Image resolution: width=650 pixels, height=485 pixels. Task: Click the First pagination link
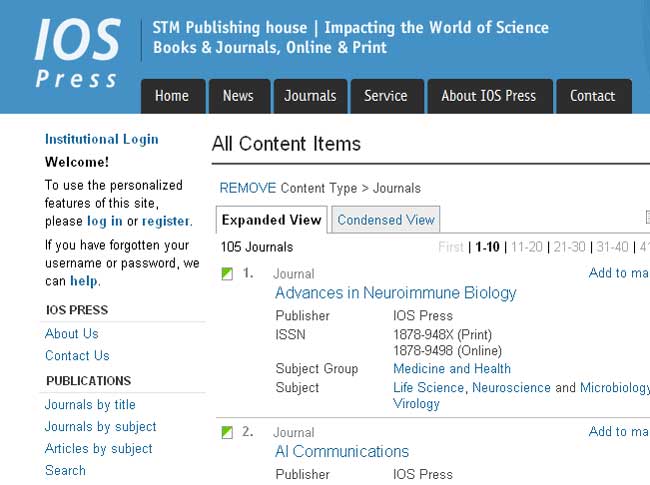click(451, 247)
